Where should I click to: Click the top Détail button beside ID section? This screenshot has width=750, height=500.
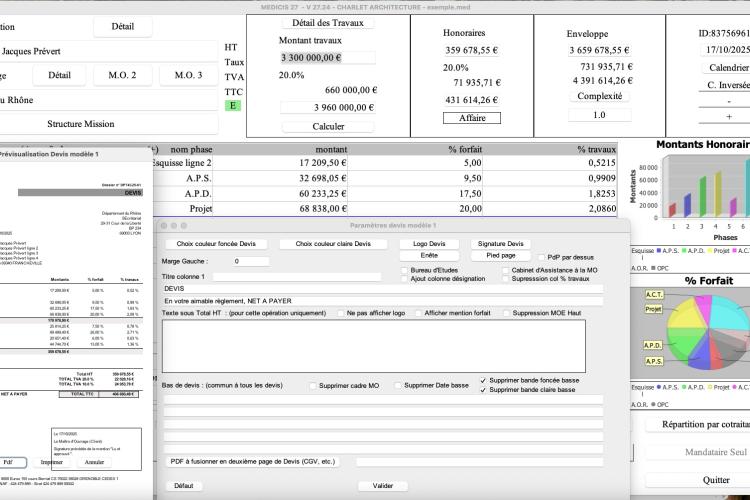[123, 26]
